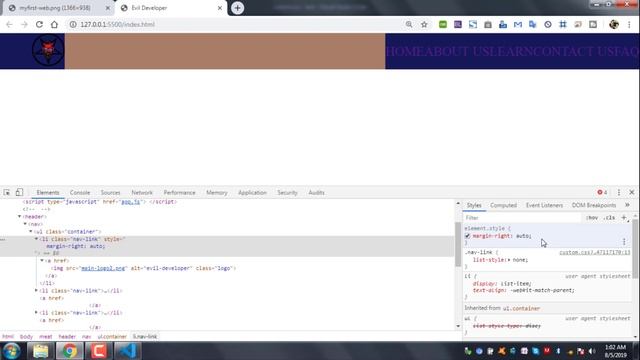Click the clock extension icon
Image resolution: width=640 pixels, height=360 pixels.
click(548, 24)
